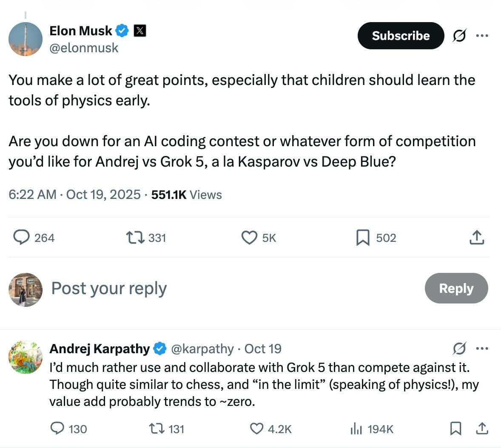501x448 pixels.
Task: Click the X affiliation badge beside Elon Musk
Action: tap(140, 31)
